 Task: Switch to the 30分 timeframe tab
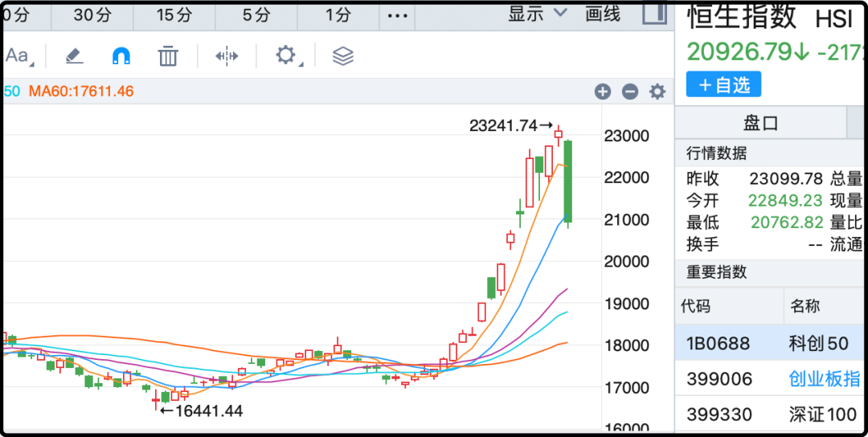(x=92, y=15)
